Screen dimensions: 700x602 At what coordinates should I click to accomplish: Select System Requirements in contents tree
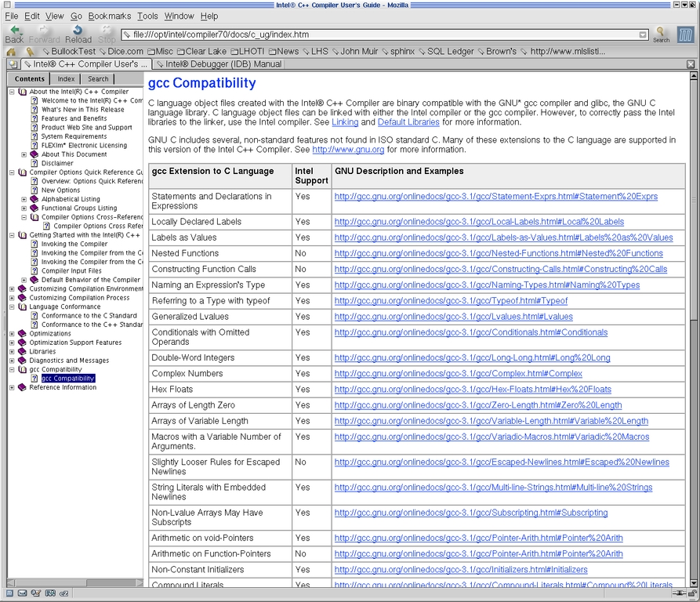(74, 136)
